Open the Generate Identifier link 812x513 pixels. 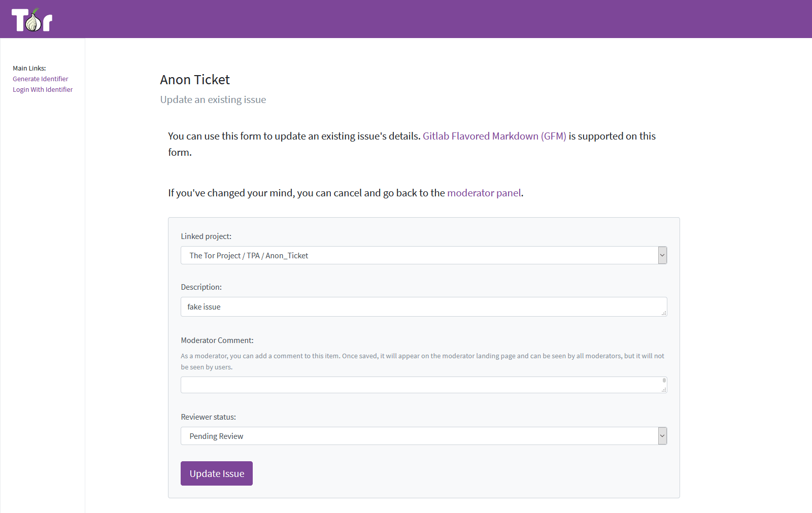pyautogui.click(x=41, y=79)
